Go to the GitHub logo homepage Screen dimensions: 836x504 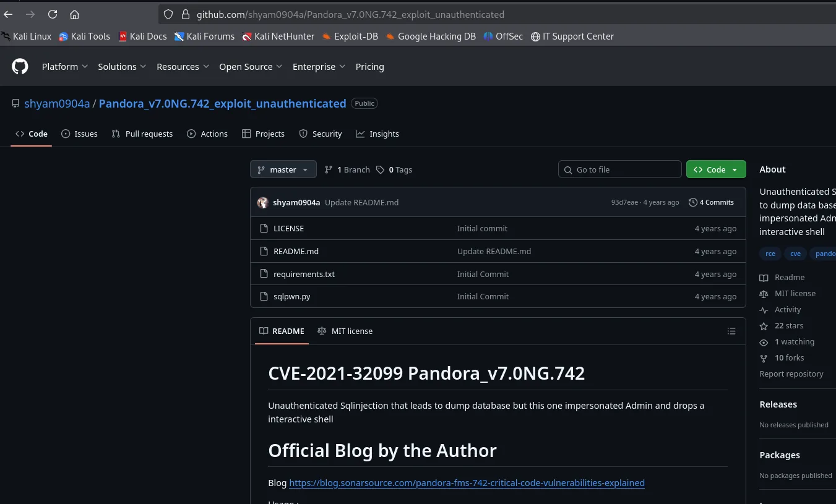tap(20, 67)
